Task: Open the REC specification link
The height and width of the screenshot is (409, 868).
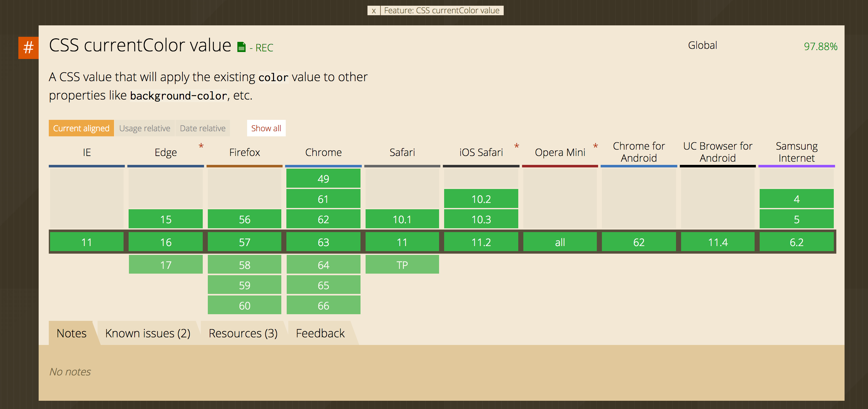Action: (264, 48)
